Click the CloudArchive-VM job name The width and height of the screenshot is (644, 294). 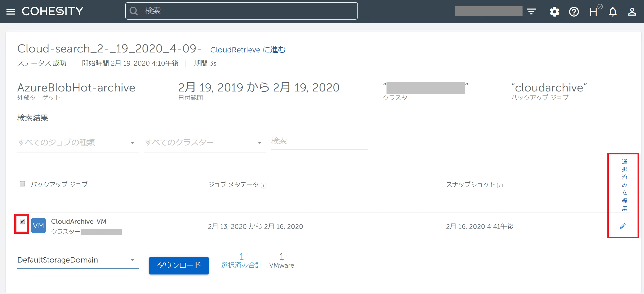(79, 221)
